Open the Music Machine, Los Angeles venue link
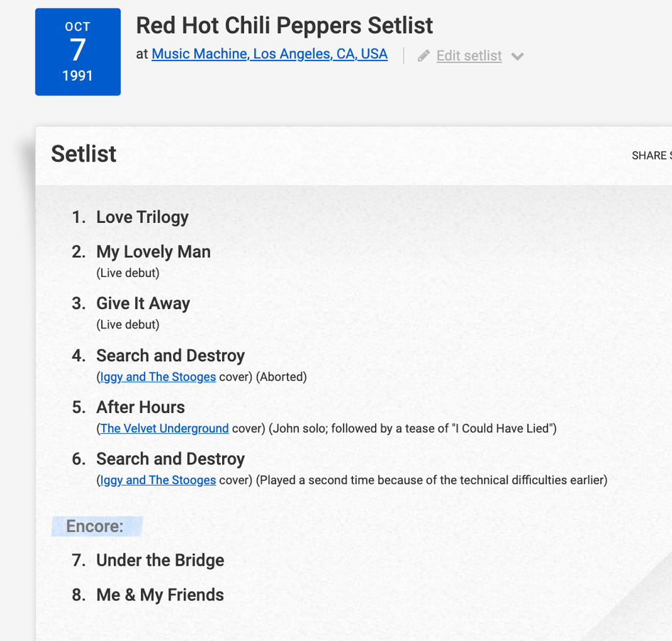This screenshot has height=641, width=672. [269, 54]
